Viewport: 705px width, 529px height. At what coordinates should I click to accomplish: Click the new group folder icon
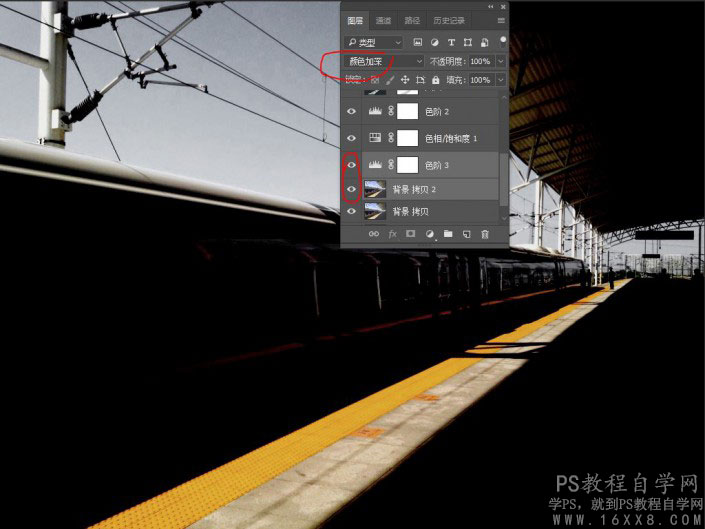pos(448,234)
